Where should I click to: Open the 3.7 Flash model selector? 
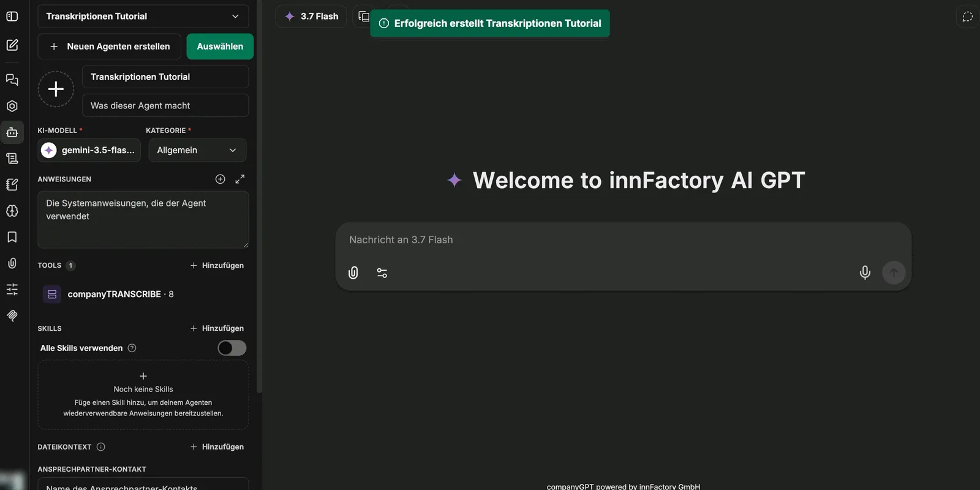coord(311,17)
